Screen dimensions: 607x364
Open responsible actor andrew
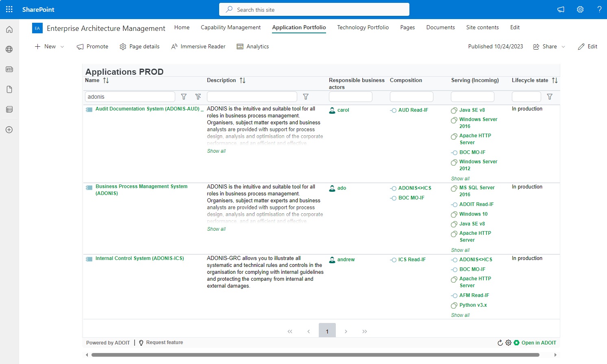point(346,260)
